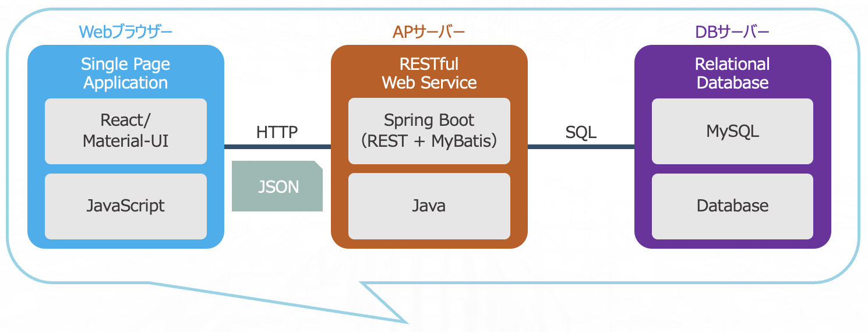This screenshot has height=332, width=868.
Task: Click the Webブラウザー heading label
Action: pos(126,31)
